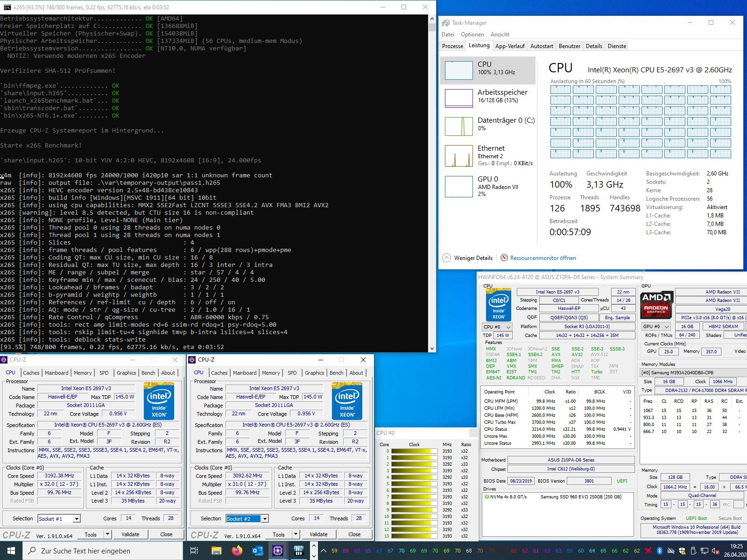This screenshot has width=747, height=560.
Task: Click Validate button in left CPU-Z
Action: coord(130,534)
